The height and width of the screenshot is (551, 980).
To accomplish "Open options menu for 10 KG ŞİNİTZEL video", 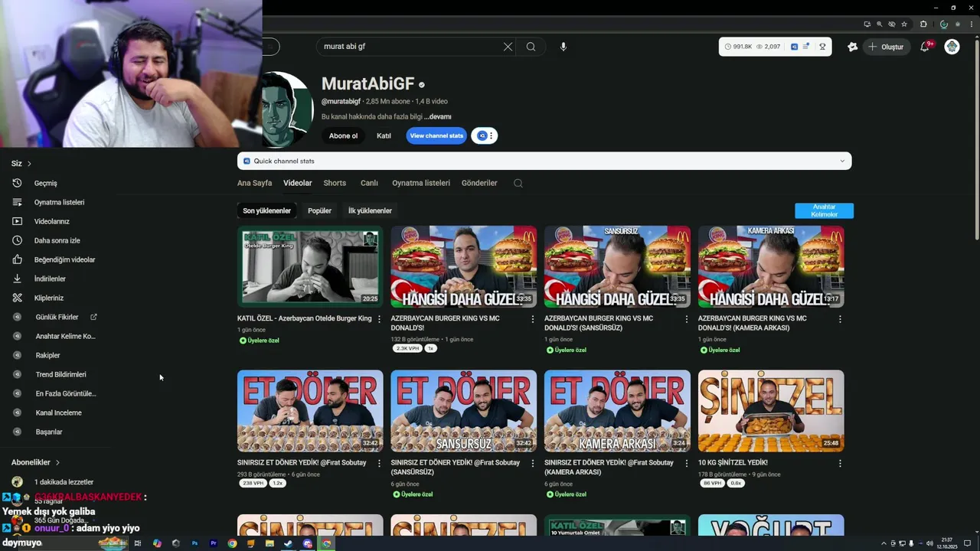I will [x=840, y=463].
